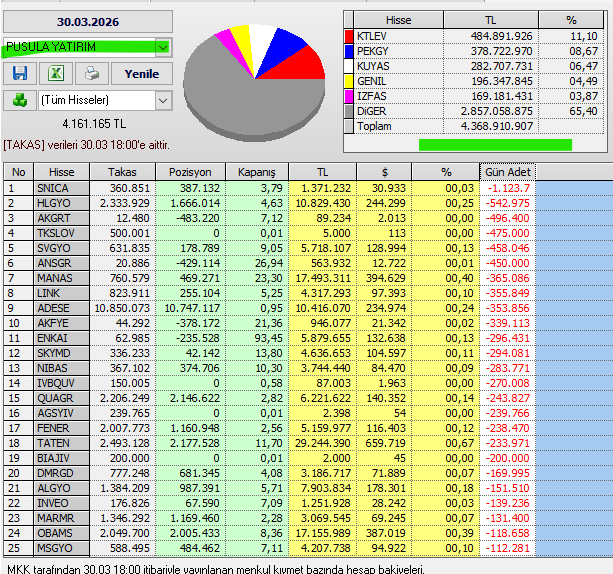Select the SVGYO stock cell
This screenshot has height=574, width=613.
click(62, 248)
